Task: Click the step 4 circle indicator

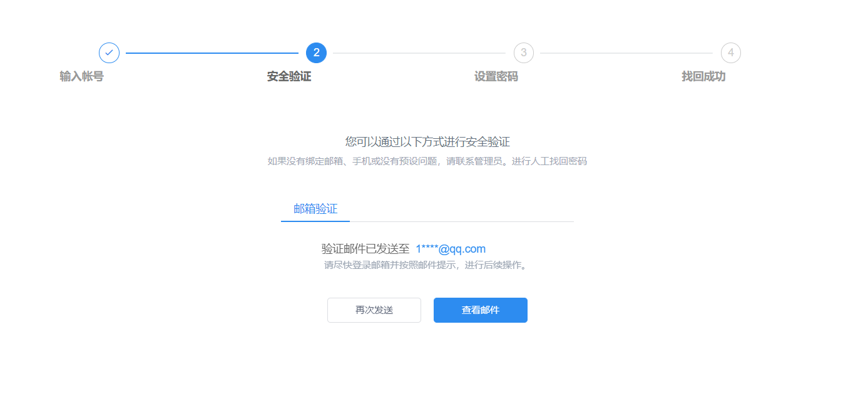Action: pos(730,53)
